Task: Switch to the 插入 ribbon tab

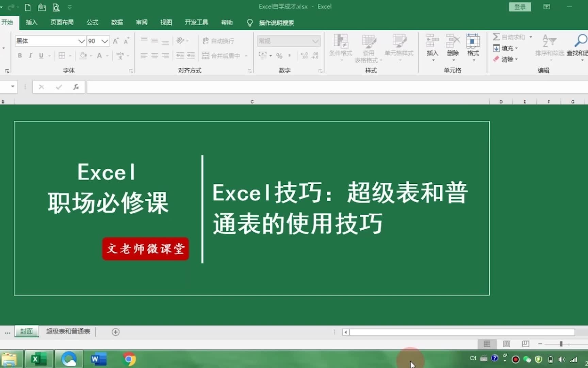Action: pyautogui.click(x=31, y=22)
